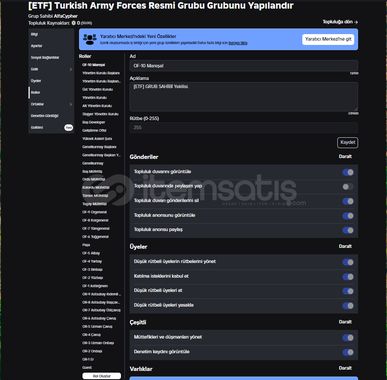Toggle Düşük rütbeli üyelerin rütbelerini yönet
The height and width of the screenshot is (380, 387).
(348, 262)
